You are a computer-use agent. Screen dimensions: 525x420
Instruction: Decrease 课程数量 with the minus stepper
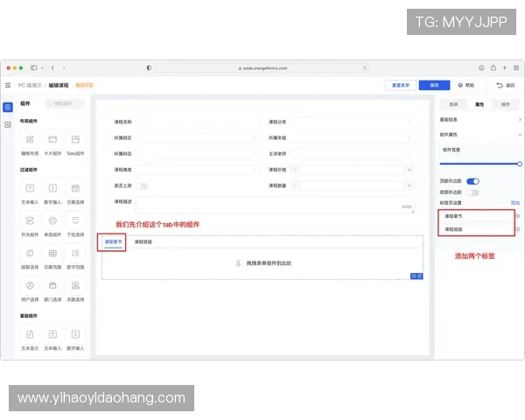tap(295, 185)
